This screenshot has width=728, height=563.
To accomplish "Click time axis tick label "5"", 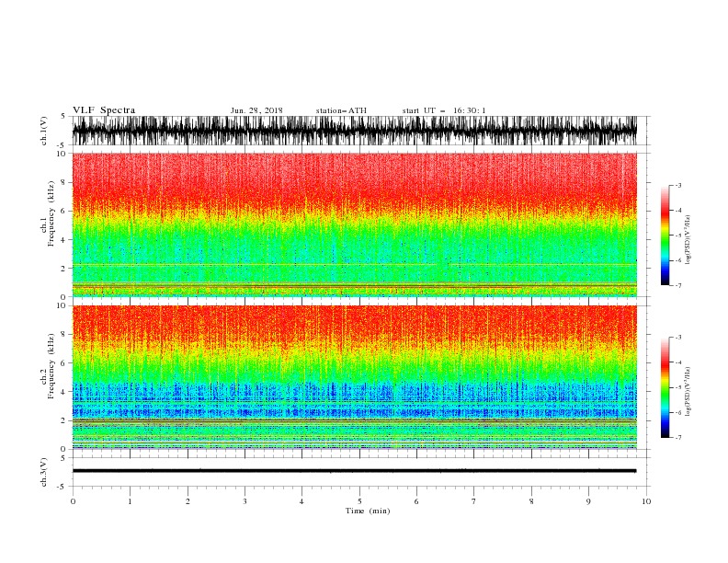I will coord(359,501).
